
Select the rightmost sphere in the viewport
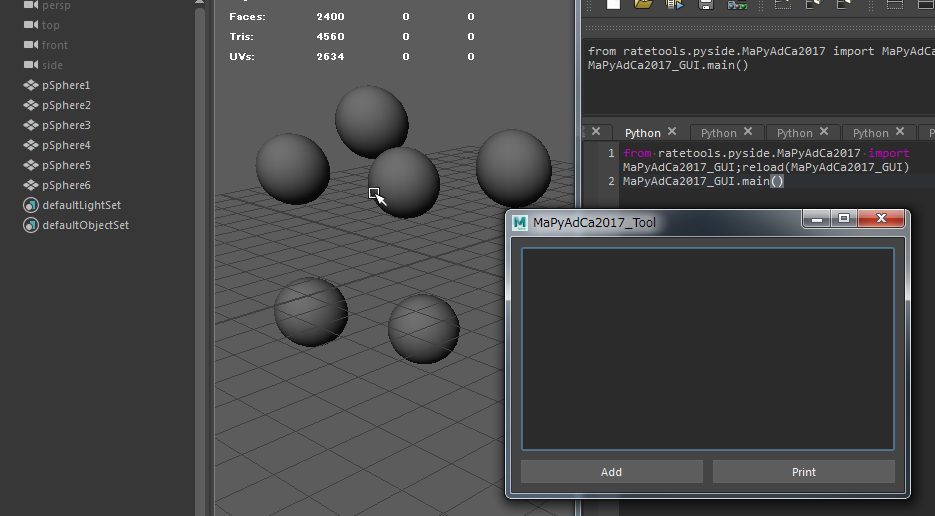[513, 168]
